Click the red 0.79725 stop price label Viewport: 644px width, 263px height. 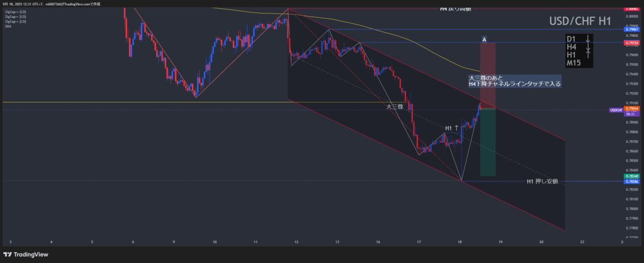[x=631, y=42]
